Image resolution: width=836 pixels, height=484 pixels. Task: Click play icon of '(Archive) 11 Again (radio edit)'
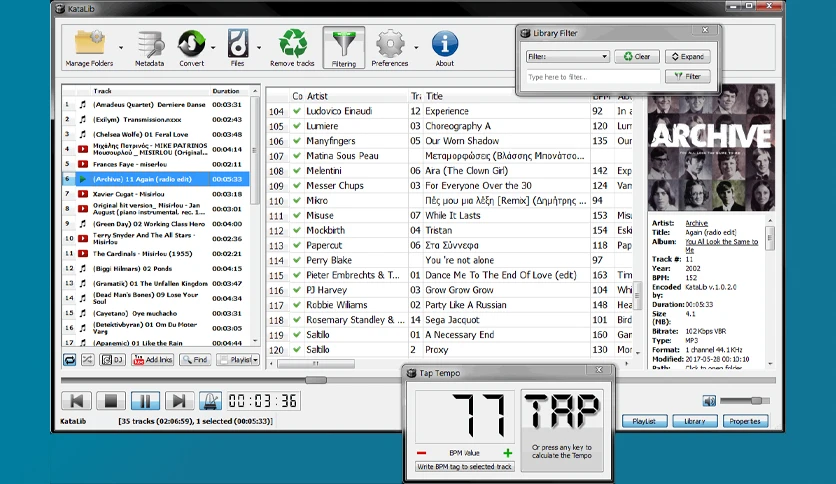pos(83,179)
